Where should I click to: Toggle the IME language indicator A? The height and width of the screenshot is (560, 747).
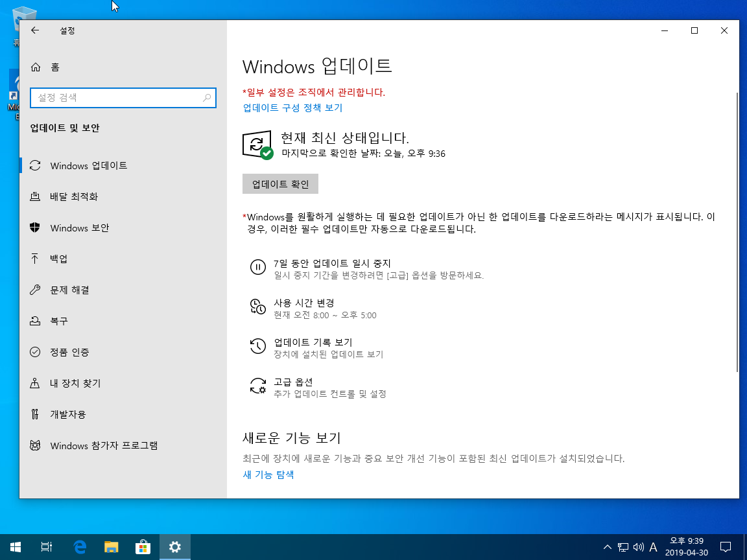653,547
